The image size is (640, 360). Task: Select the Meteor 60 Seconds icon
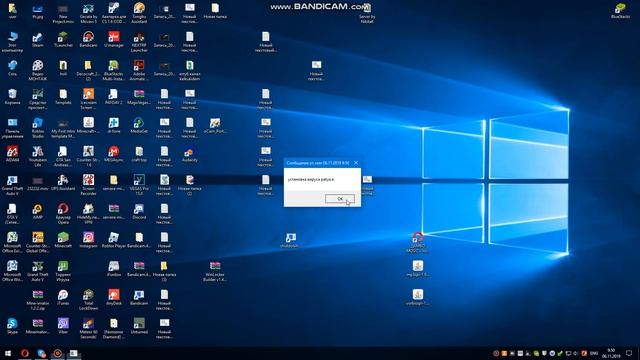click(88, 328)
